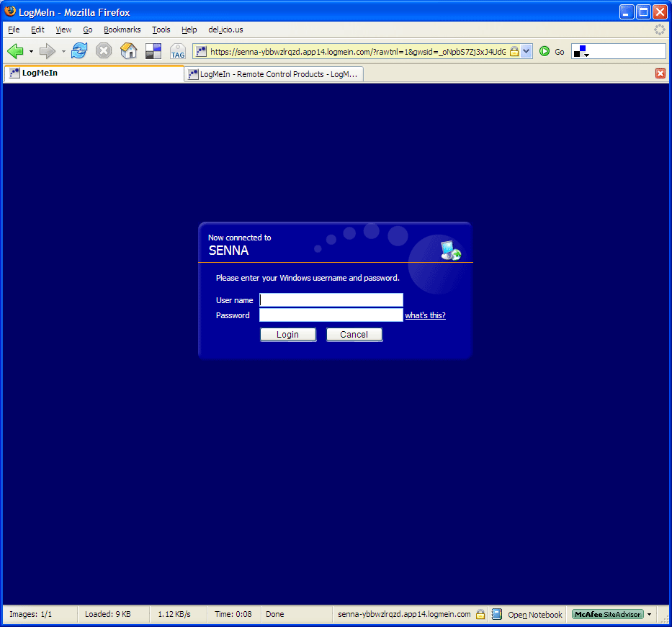Click the "Loaded: 9 KB" status entry
672x627 pixels.
107,614
